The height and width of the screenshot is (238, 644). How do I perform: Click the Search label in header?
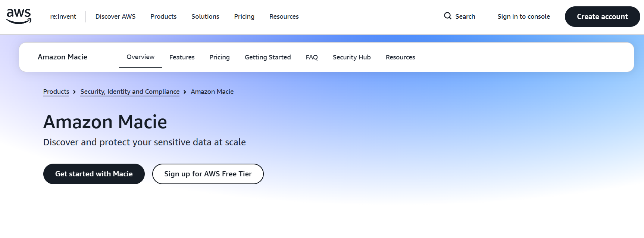(x=465, y=16)
